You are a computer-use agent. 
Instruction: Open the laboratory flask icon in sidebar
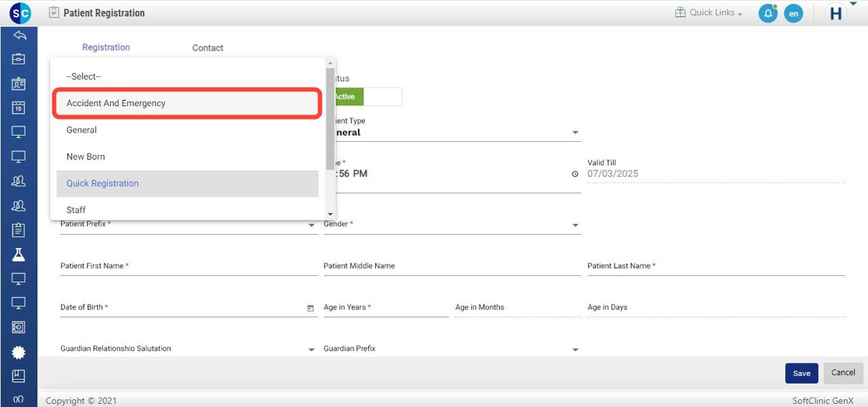click(19, 254)
